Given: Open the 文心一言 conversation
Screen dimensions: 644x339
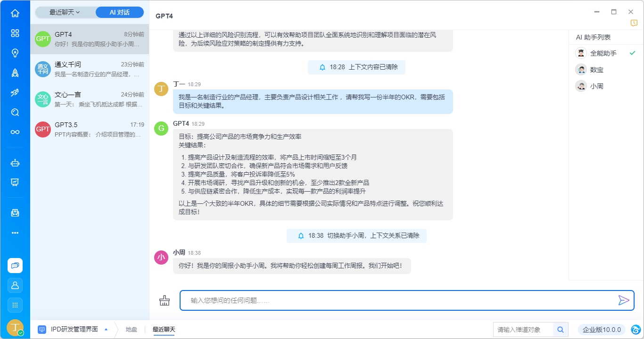Looking at the screenshot, I should point(90,99).
